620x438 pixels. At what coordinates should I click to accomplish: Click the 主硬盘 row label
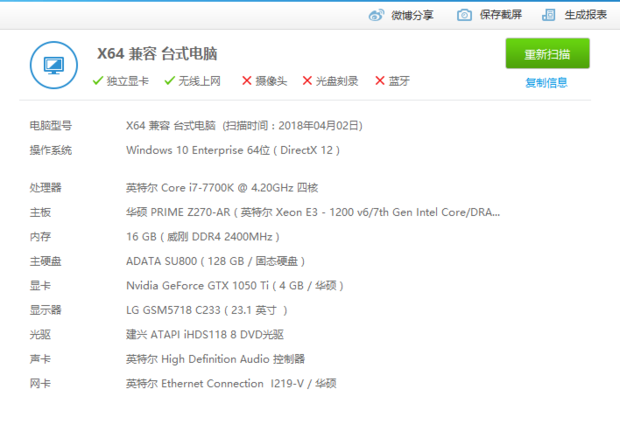45,261
